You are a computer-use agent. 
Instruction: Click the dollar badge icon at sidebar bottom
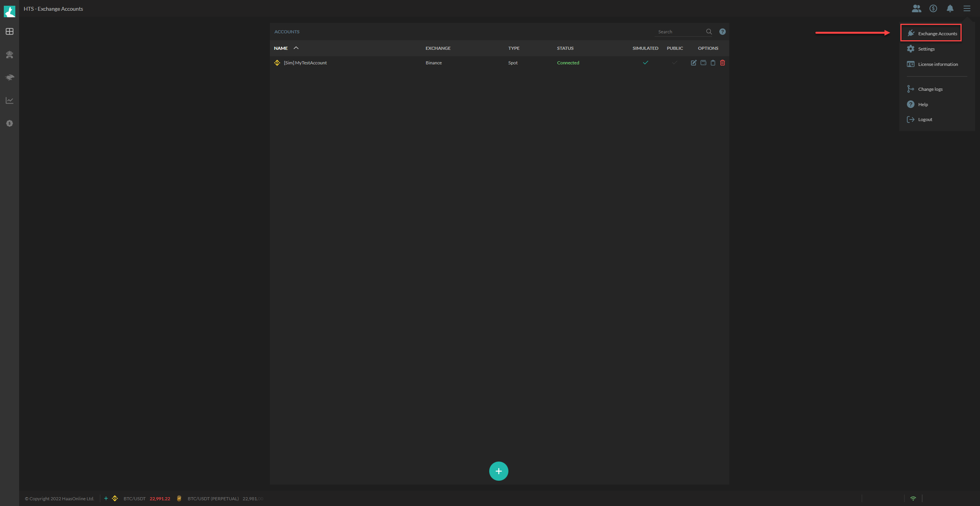pos(9,123)
